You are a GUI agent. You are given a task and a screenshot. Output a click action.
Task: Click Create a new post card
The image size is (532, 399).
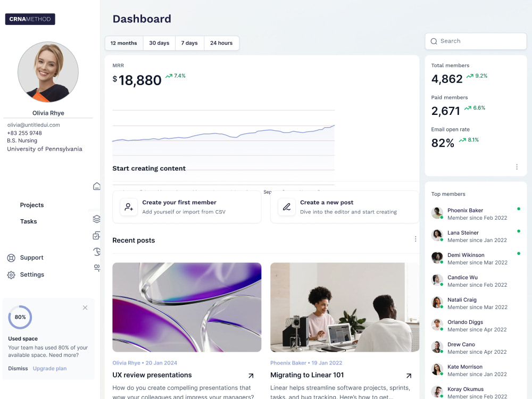point(345,207)
